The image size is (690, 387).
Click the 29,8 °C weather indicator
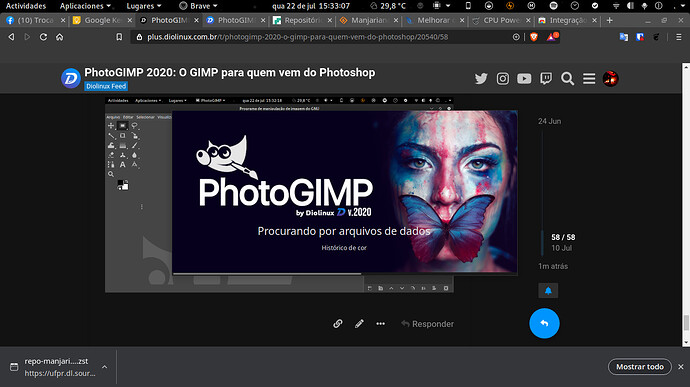(388, 6)
